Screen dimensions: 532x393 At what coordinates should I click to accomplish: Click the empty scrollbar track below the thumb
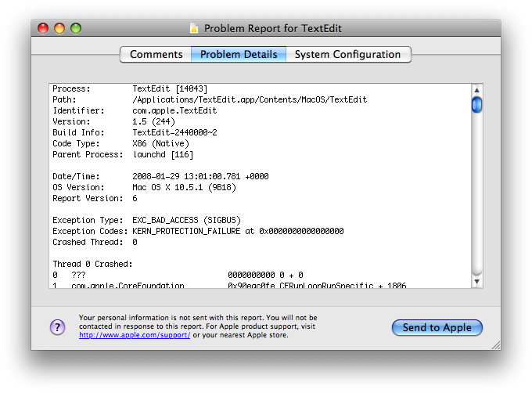476,196
